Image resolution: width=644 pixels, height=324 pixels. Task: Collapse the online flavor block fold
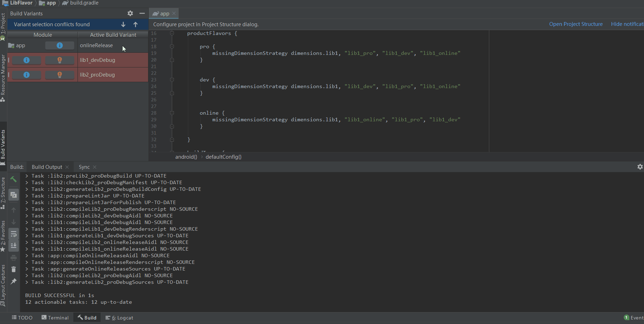171,113
